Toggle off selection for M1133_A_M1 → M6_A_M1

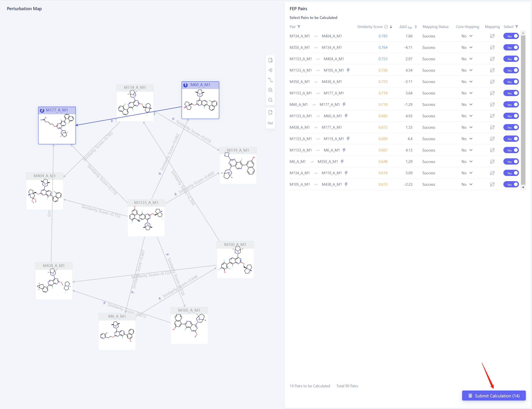tap(511, 150)
